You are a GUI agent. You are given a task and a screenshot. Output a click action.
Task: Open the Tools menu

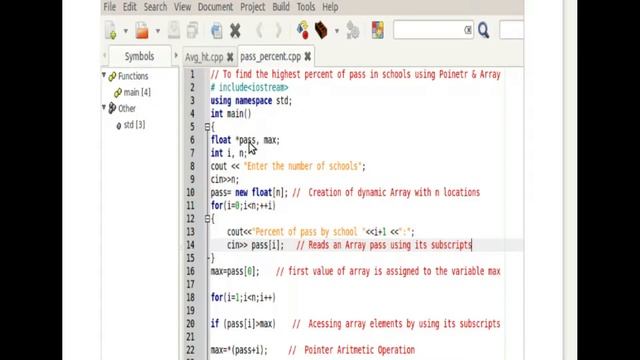click(306, 7)
